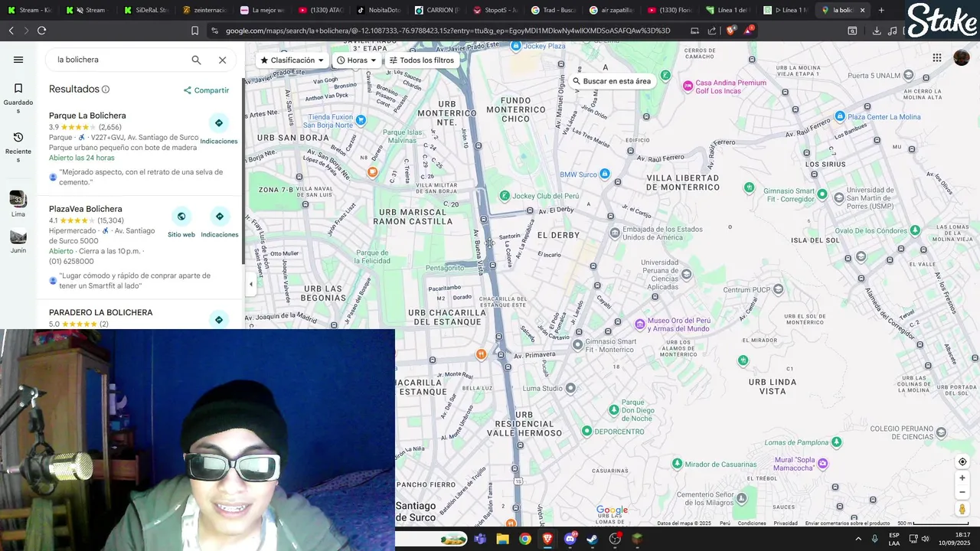This screenshot has height=551, width=980.
Task: Reload the page
Action: [41, 31]
